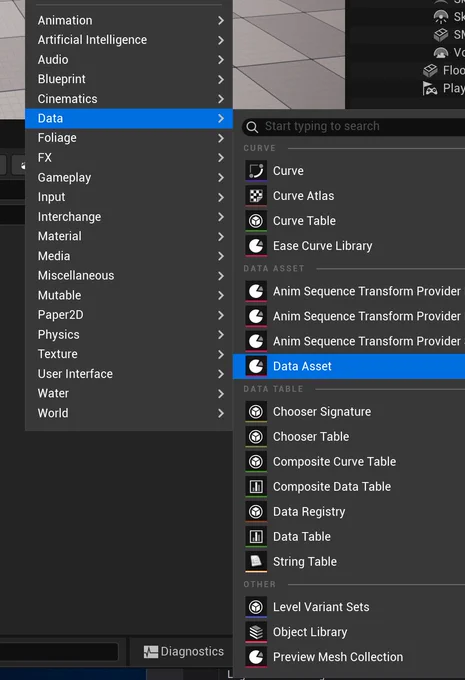Open the User Interface menu category

tap(129, 374)
